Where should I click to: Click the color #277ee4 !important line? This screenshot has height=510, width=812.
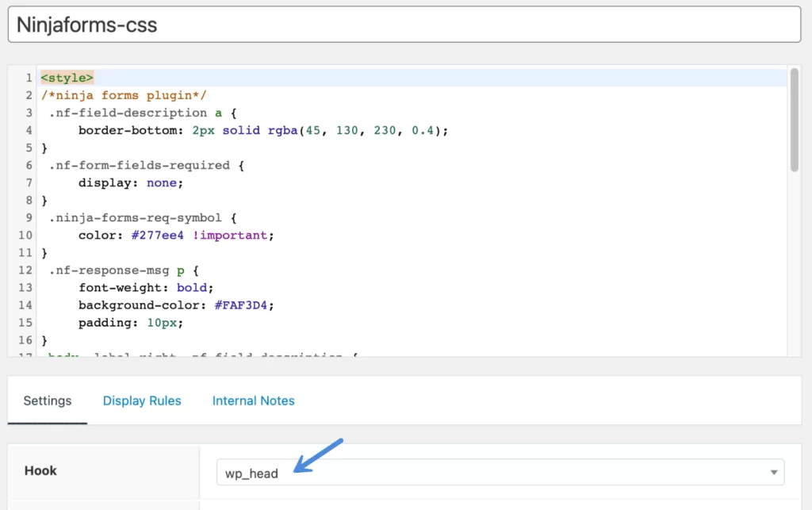(176, 235)
